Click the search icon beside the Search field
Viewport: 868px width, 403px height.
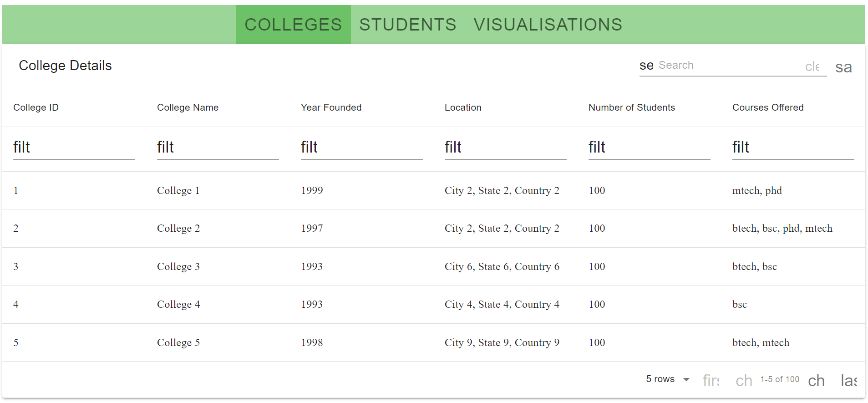coord(646,66)
